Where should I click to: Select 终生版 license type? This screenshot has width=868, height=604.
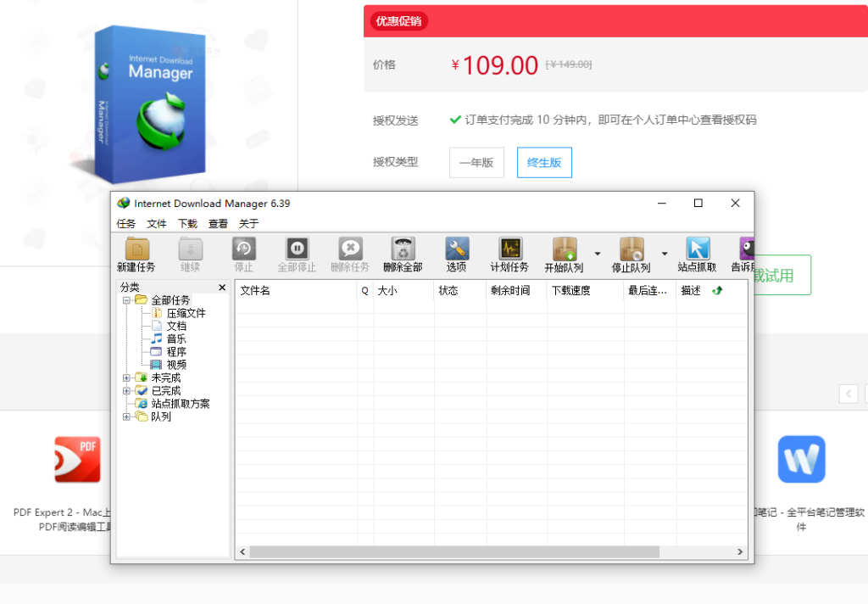(544, 162)
